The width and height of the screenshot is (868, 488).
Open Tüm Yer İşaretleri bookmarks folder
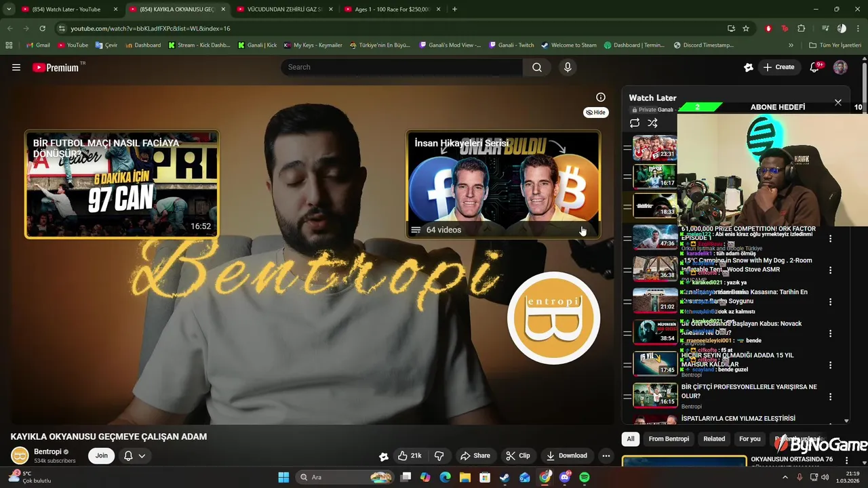[835, 45]
